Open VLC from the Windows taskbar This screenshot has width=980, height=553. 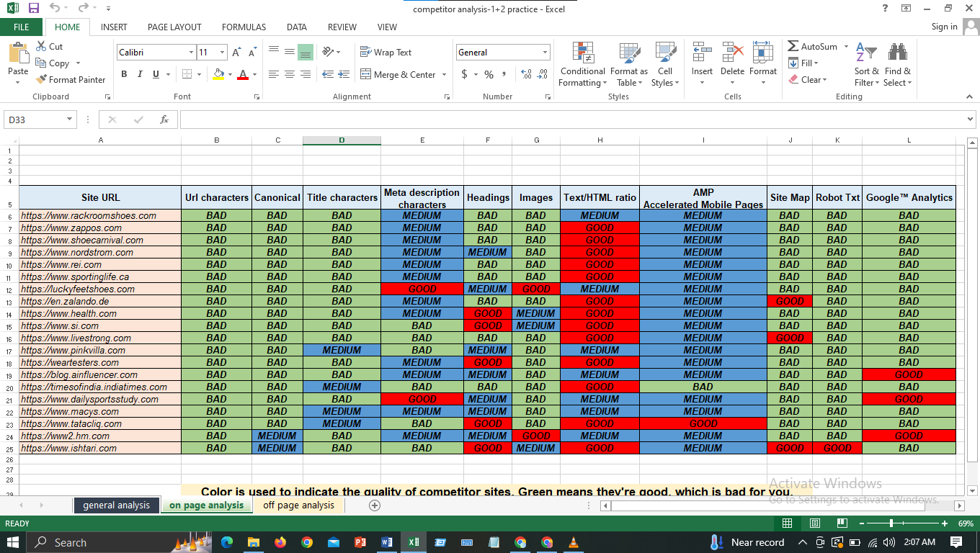point(574,542)
